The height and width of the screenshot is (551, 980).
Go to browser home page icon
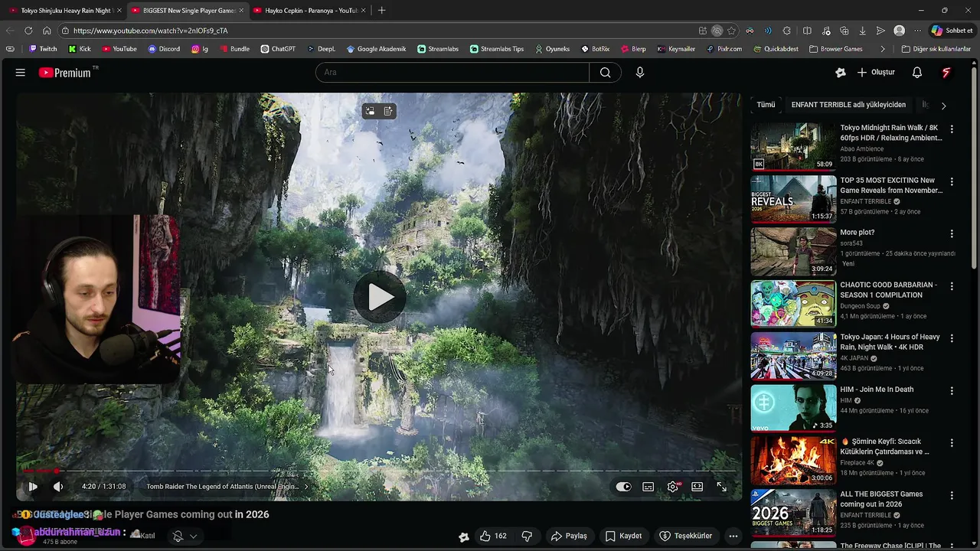pos(47,31)
